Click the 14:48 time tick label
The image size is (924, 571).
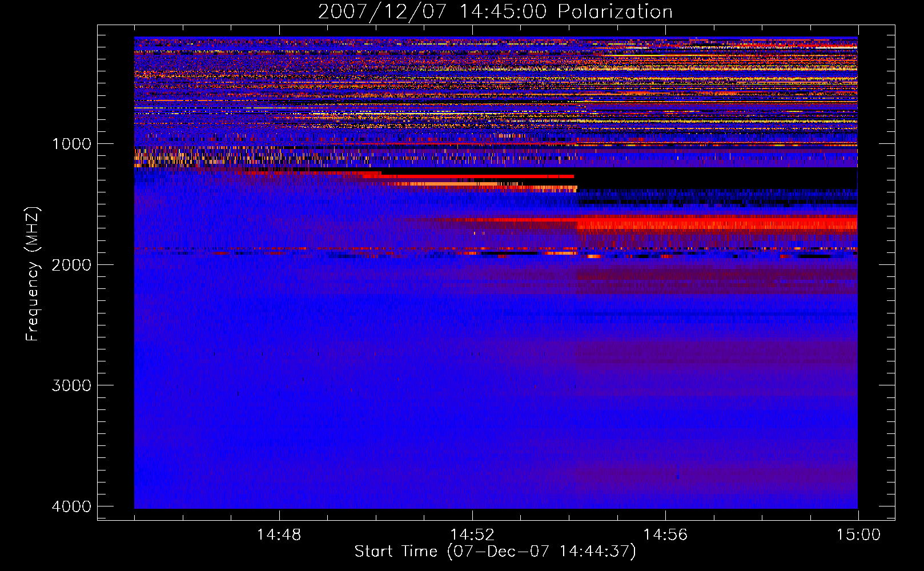pyautogui.click(x=279, y=535)
